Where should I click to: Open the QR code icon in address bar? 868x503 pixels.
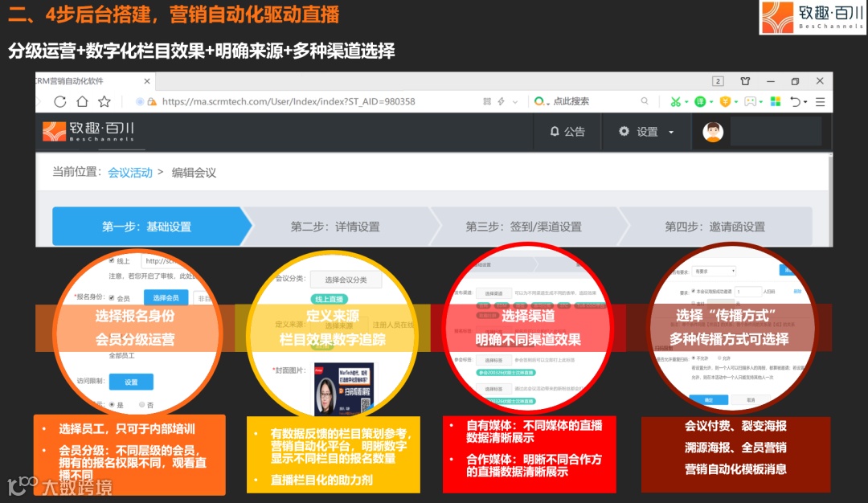[487, 101]
